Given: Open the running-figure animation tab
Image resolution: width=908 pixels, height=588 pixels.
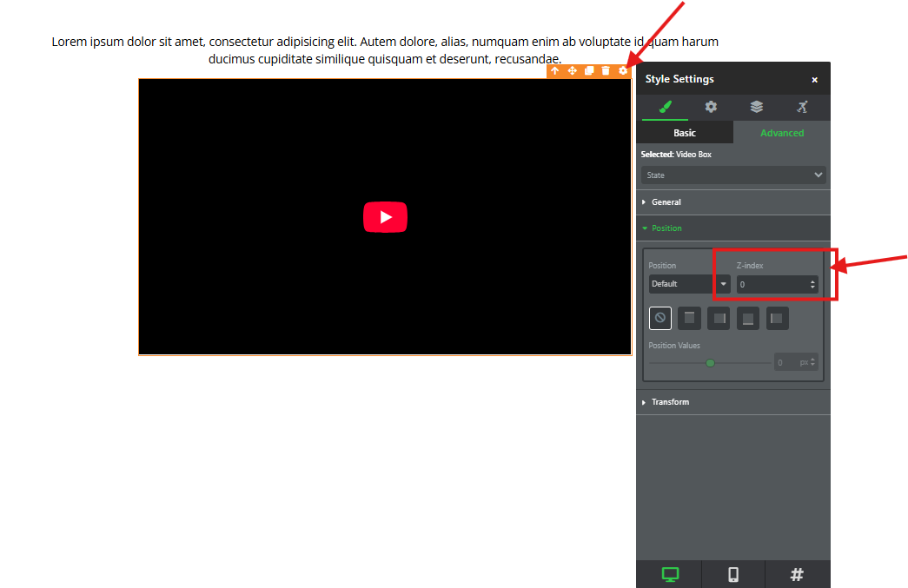Looking at the screenshot, I should (802, 107).
